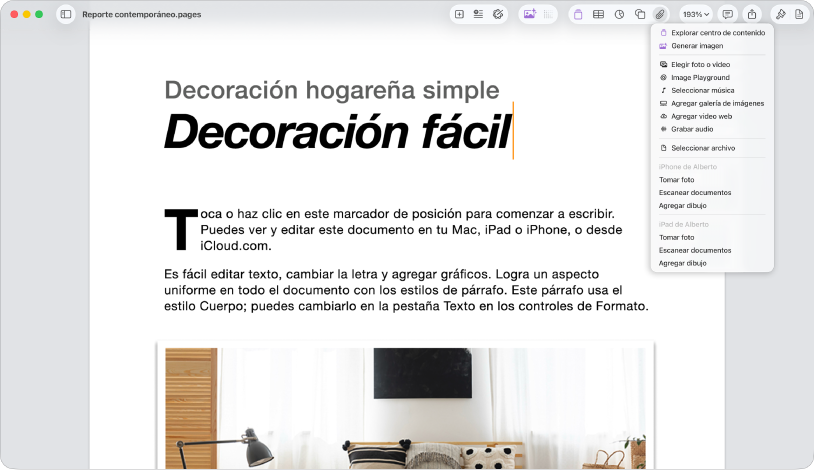Click the comment icon

[728, 15]
